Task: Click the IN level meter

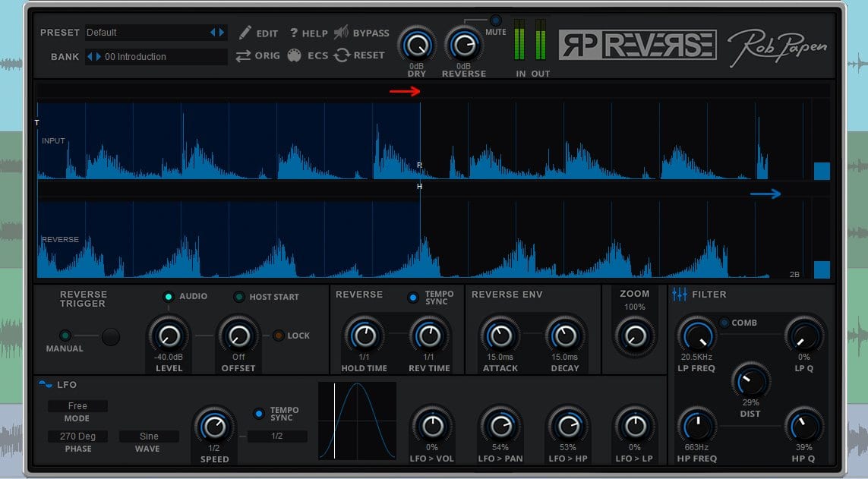Action: (x=519, y=39)
